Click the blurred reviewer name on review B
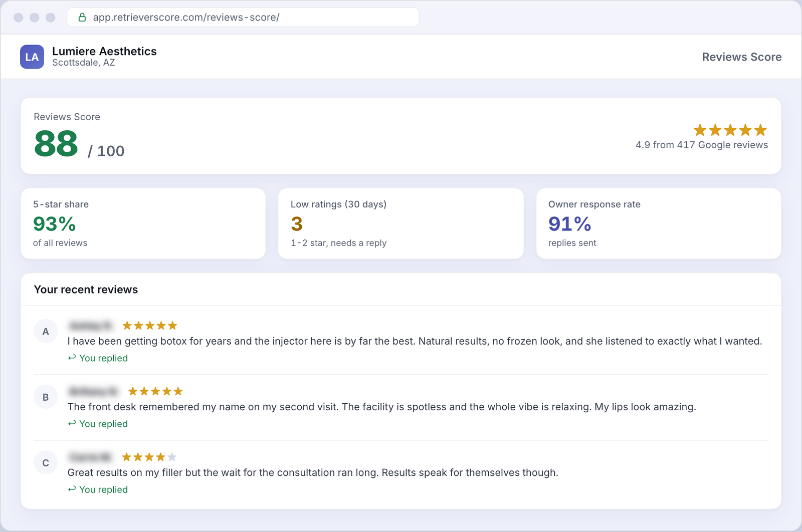Viewport: 802px width, 532px height. coord(94,391)
